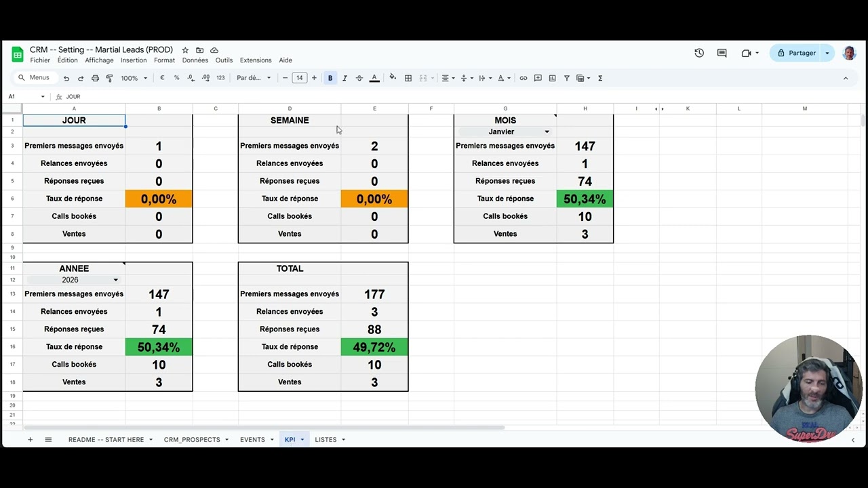Activate the paint format tool
868x488 pixels.
point(109,78)
